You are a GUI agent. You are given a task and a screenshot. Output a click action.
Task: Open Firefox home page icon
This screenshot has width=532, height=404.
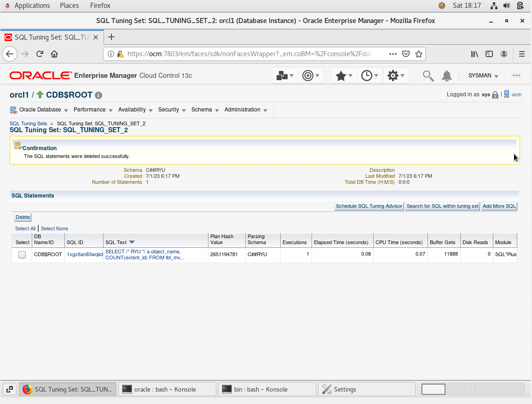54,54
